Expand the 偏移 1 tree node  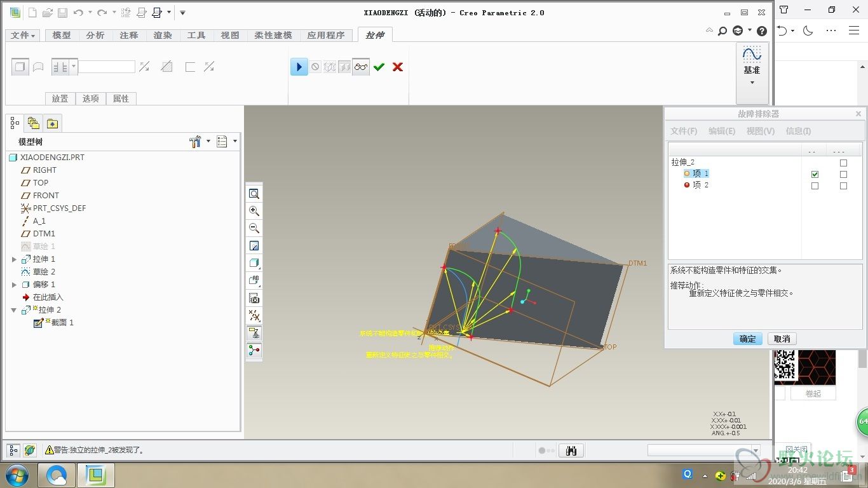pyautogui.click(x=14, y=285)
